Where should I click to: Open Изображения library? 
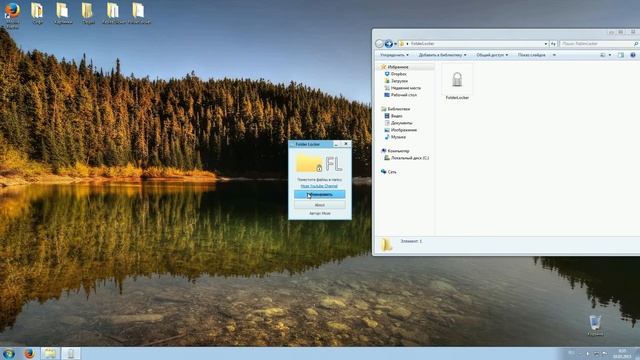click(x=404, y=130)
